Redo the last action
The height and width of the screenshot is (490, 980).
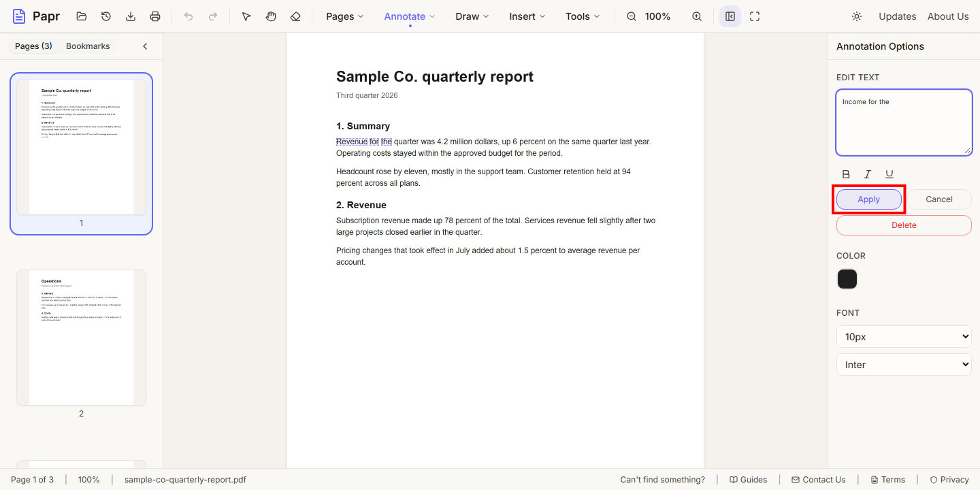pyautogui.click(x=213, y=16)
